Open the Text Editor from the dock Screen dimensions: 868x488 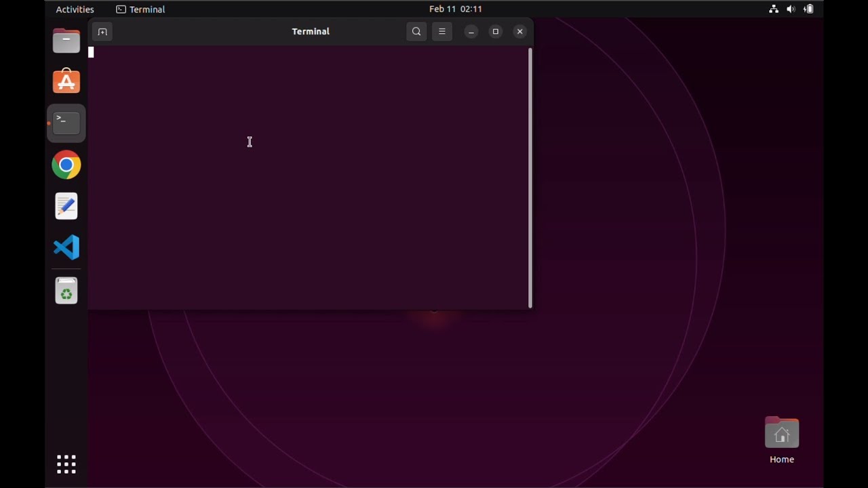(66, 206)
